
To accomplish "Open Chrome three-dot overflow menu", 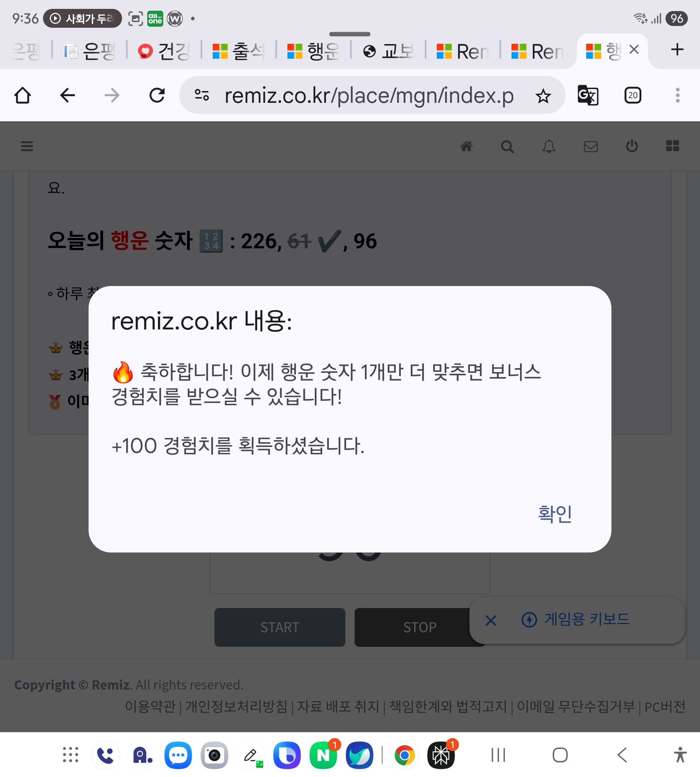I will [x=677, y=95].
